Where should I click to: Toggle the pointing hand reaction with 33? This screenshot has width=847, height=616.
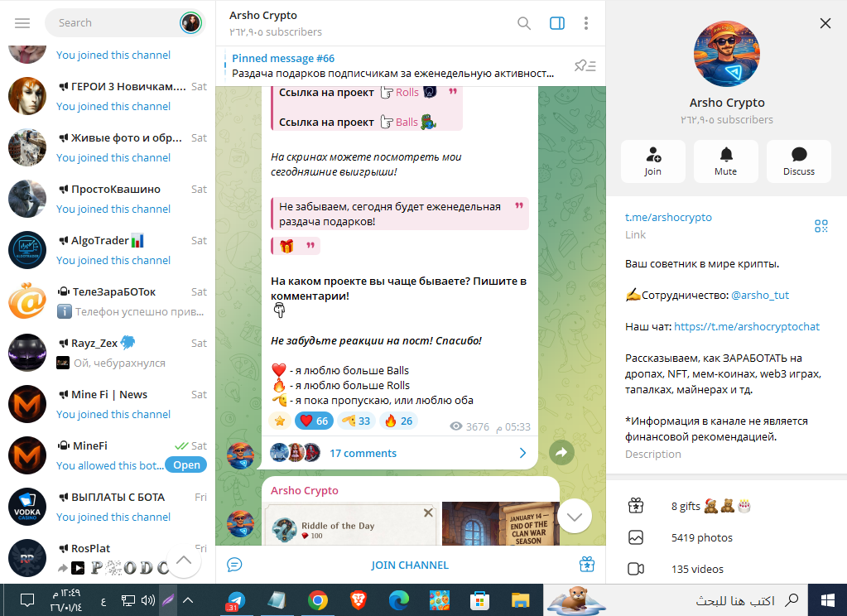356,421
